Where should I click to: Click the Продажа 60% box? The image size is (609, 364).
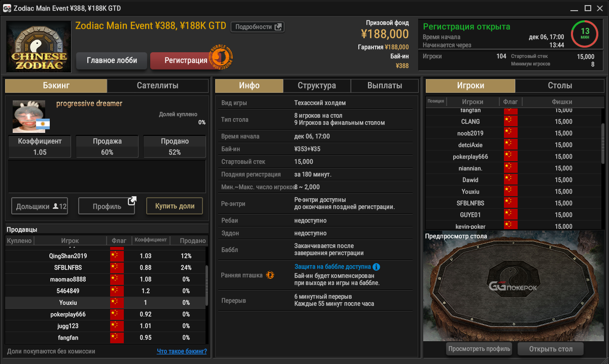(x=107, y=147)
